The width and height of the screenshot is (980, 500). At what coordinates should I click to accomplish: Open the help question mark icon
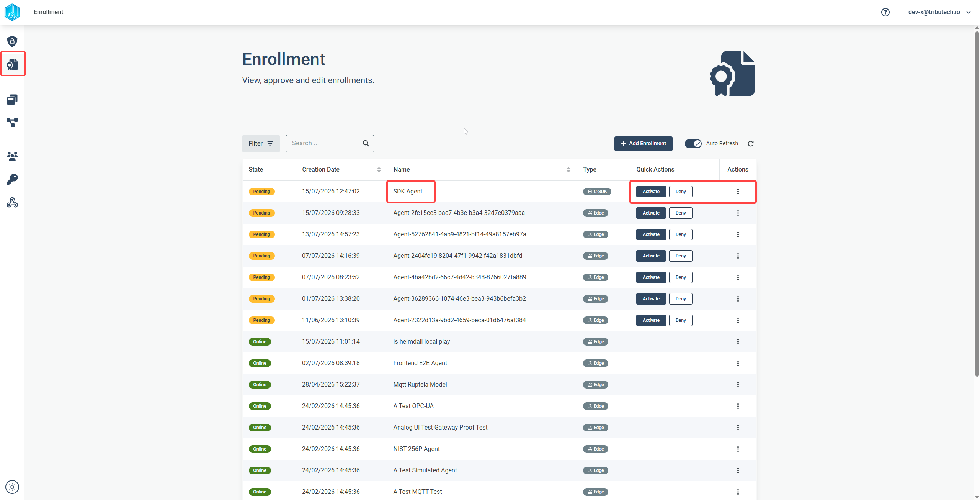point(885,12)
